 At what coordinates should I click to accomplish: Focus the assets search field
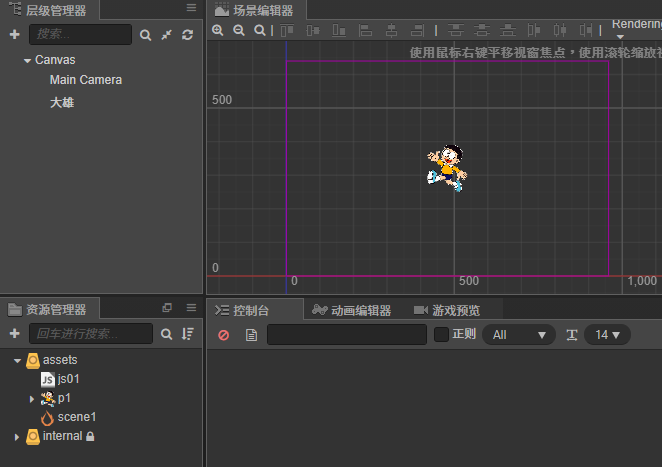click(x=91, y=334)
